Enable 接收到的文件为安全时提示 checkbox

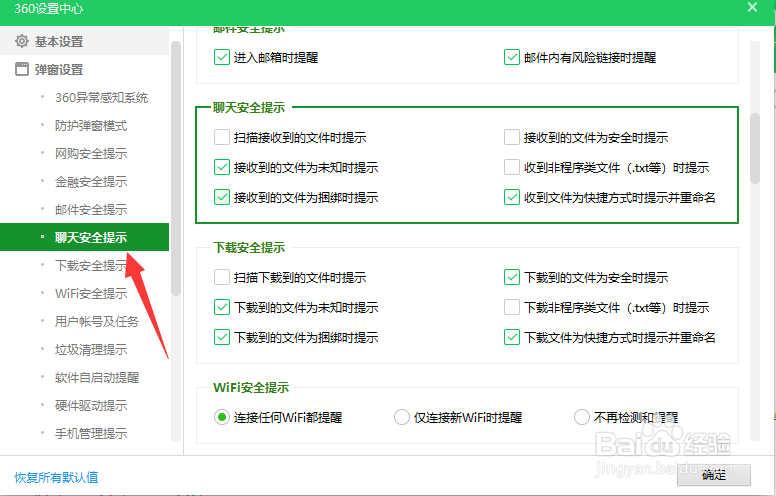coord(512,137)
